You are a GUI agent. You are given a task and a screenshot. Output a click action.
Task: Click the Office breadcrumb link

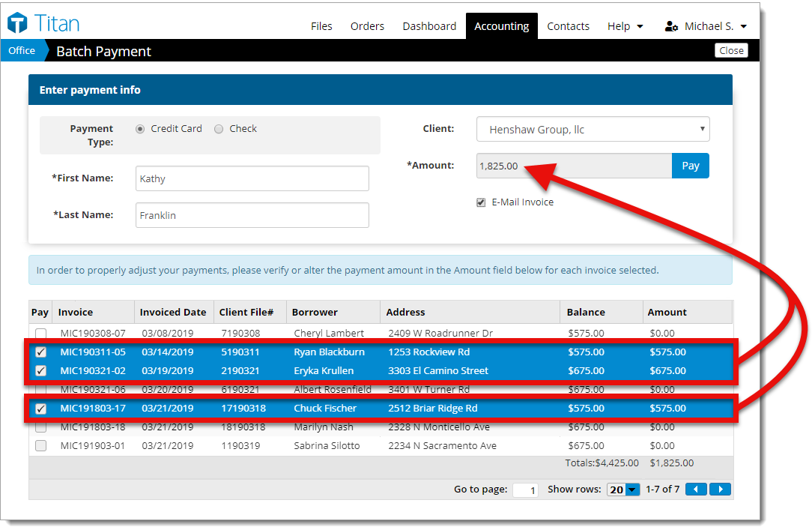[22, 51]
